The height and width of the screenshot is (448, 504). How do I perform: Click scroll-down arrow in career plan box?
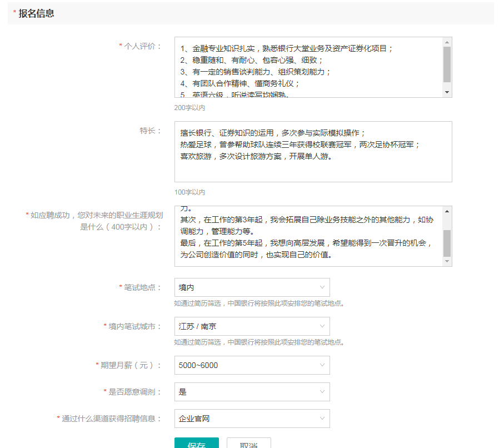coord(447,261)
